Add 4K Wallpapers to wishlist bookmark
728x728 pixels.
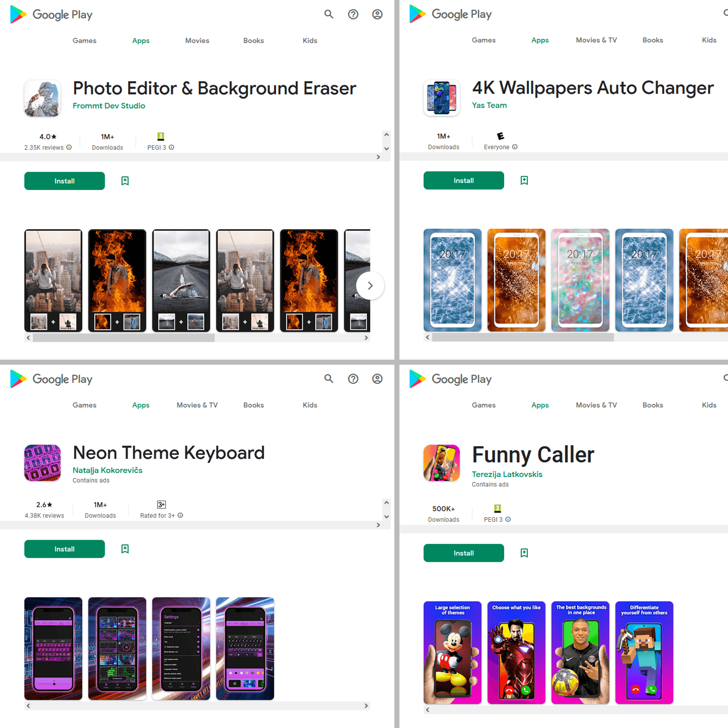click(x=524, y=181)
